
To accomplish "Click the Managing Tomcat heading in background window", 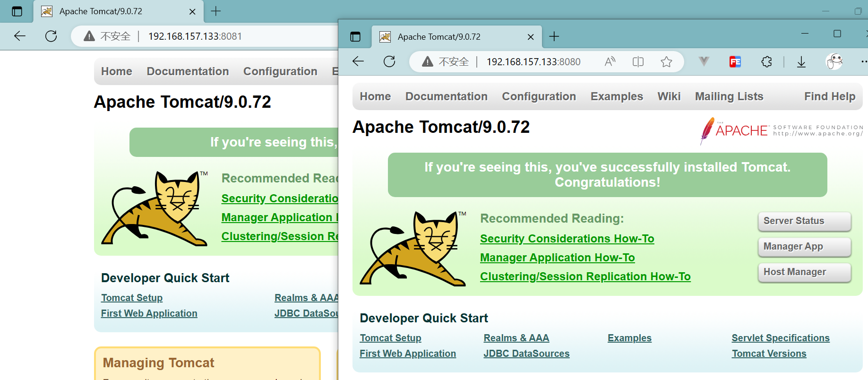I will pos(158,363).
